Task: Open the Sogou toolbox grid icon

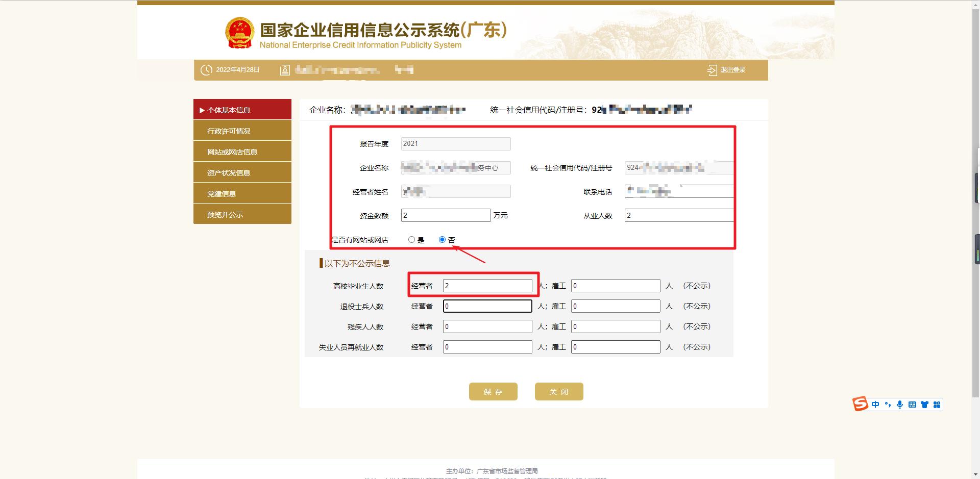Action: pyautogui.click(x=937, y=405)
